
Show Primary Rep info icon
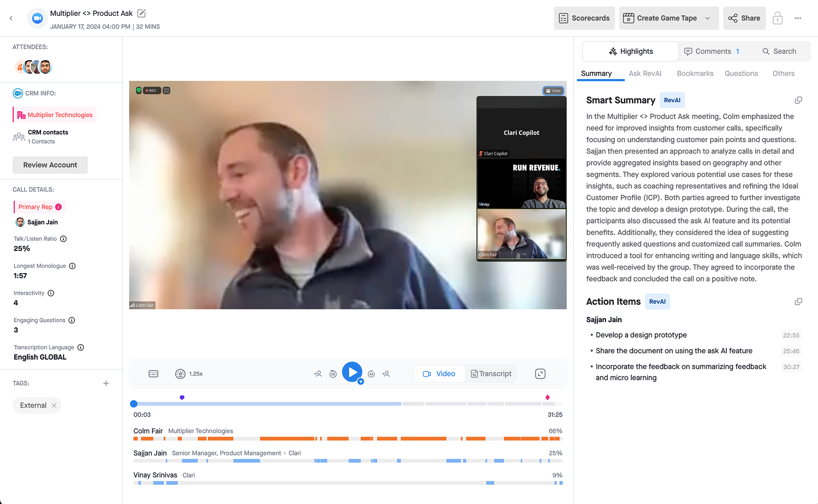click(59, 207)
